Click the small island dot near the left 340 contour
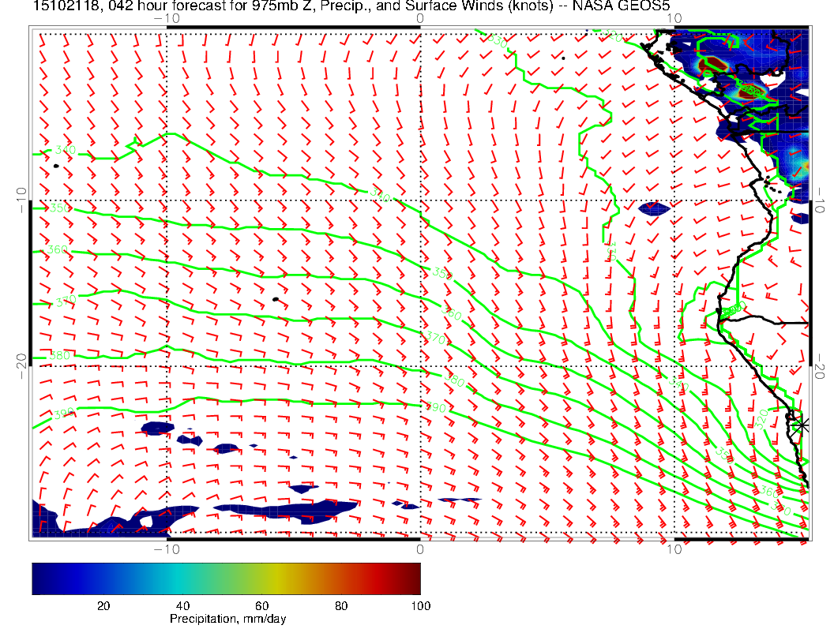This screenshot has height=644, width=834. coord(56,166)
